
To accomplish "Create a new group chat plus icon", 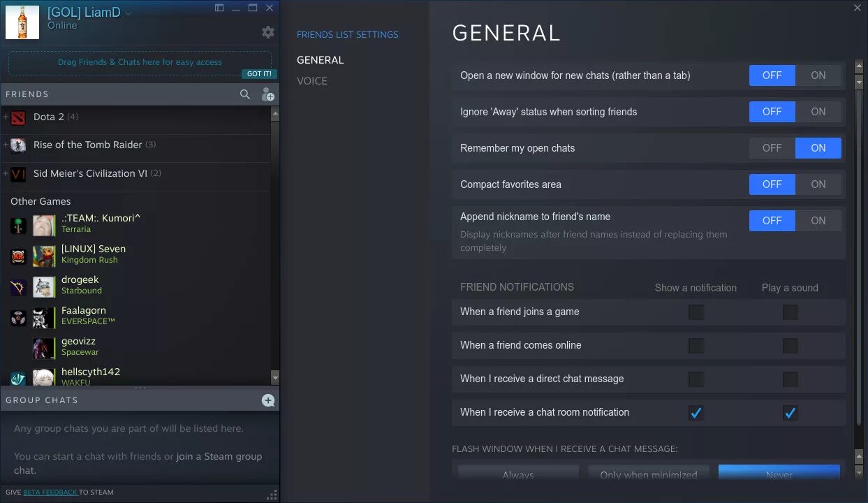I will click(268, 400).
